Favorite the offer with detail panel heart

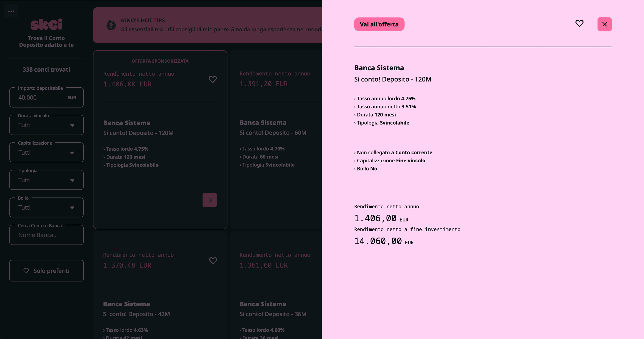tap(579, 24)
